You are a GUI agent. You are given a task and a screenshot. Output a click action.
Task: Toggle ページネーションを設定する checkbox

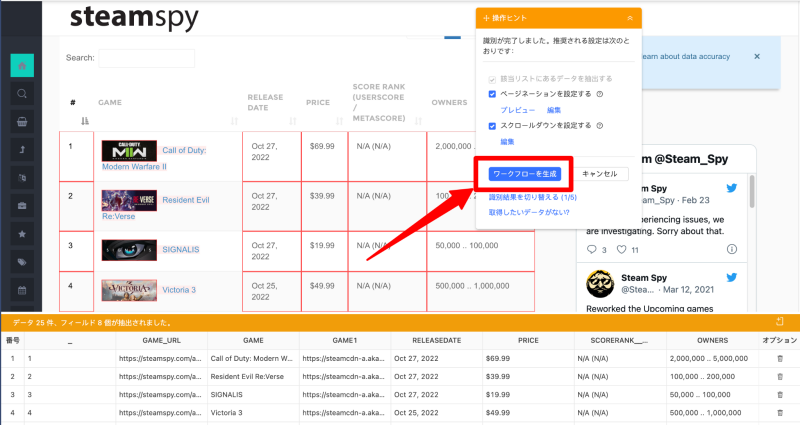[492, 94]
